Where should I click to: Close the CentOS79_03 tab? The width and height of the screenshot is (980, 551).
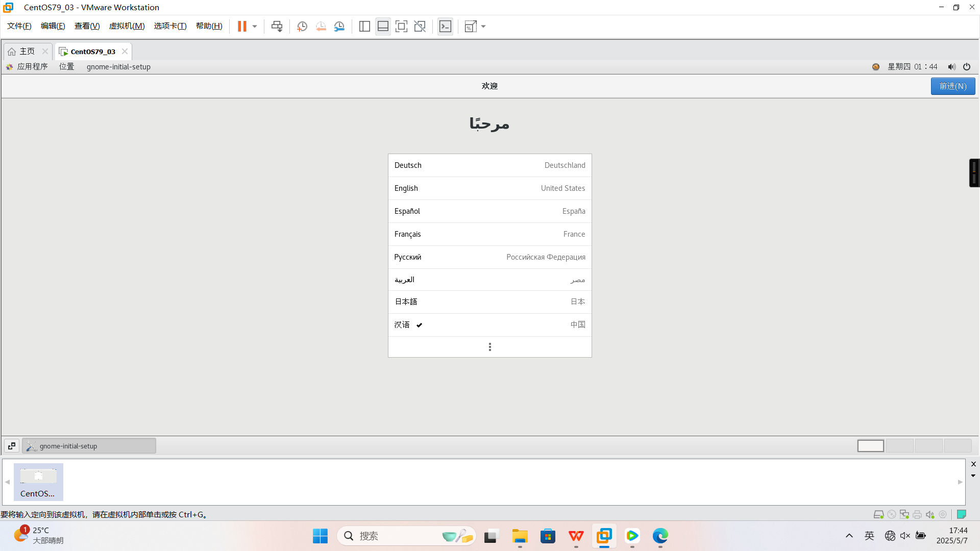click(x=125, y=52)
